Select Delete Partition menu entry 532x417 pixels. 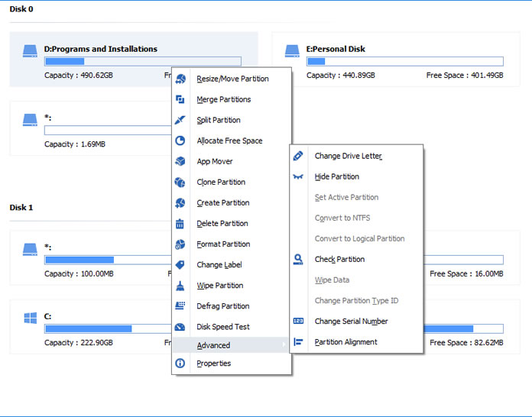(232, 224)
